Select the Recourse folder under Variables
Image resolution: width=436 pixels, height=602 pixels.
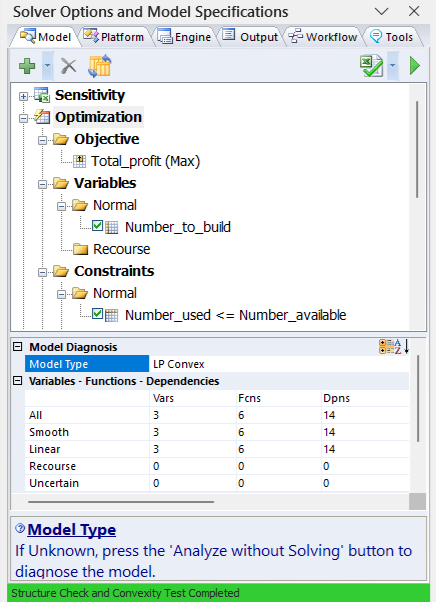(x=121, y=249)
